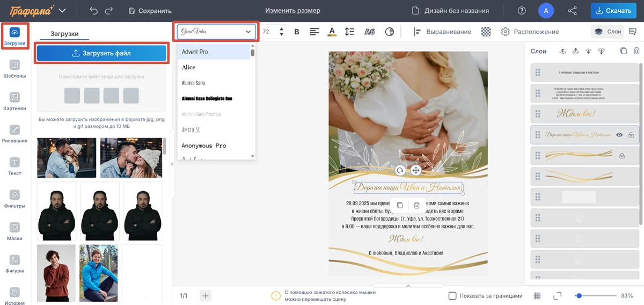Delete selected layer with trash icon in Слои
This screenshot has height=305, width=644.
[x=636, y=51]
